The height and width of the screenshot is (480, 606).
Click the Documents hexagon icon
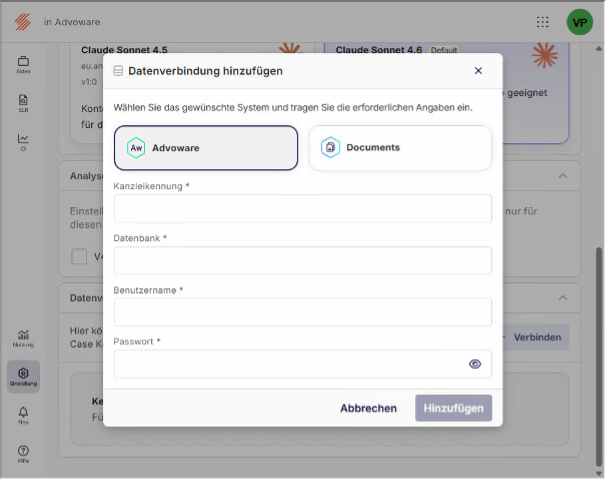pyautogui.click(x=330, y=147)
